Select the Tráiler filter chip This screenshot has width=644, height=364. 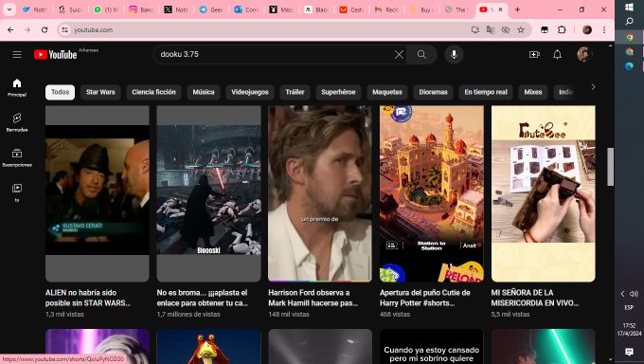coord(295,92)
